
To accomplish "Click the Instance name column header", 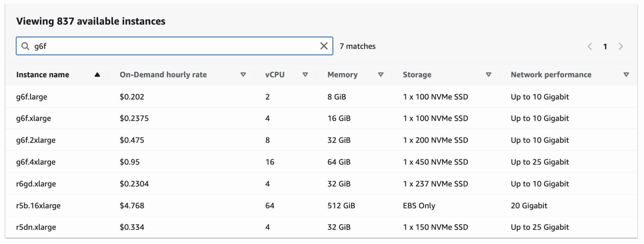I will coord(42,74).
